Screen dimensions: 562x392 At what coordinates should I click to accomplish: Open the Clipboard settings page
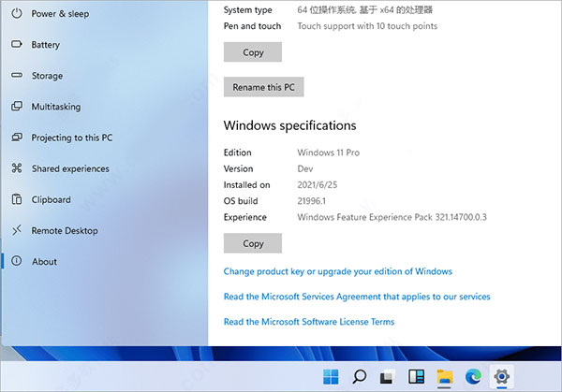click(x=51, y=199)
